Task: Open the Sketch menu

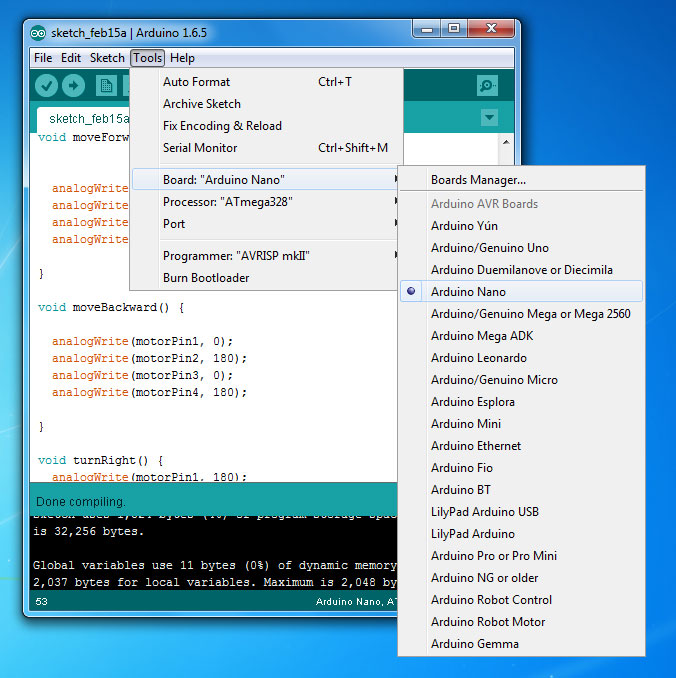Action: [x=107, y=58]
